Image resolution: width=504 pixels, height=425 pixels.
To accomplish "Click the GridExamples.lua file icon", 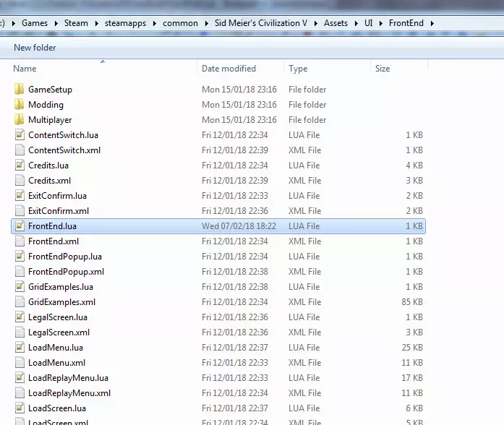I will coord(20,286).
